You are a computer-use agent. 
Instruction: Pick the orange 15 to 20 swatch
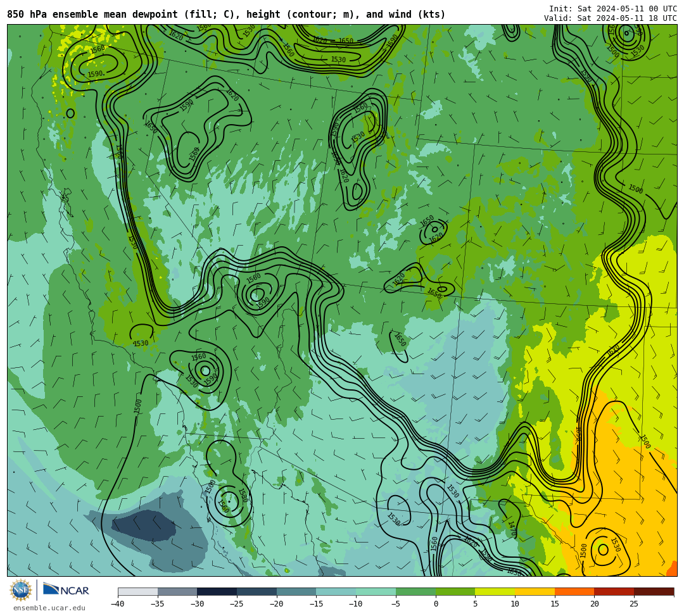pos(574,591)
